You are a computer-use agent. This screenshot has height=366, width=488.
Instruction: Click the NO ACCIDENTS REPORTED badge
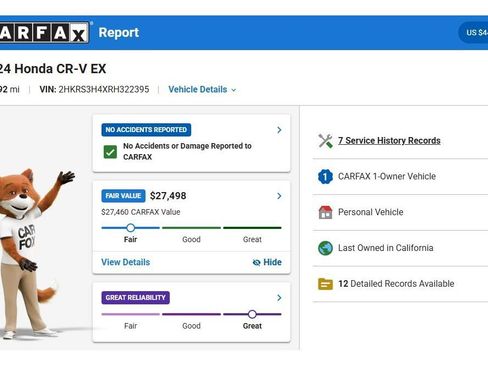click(146, 130)
